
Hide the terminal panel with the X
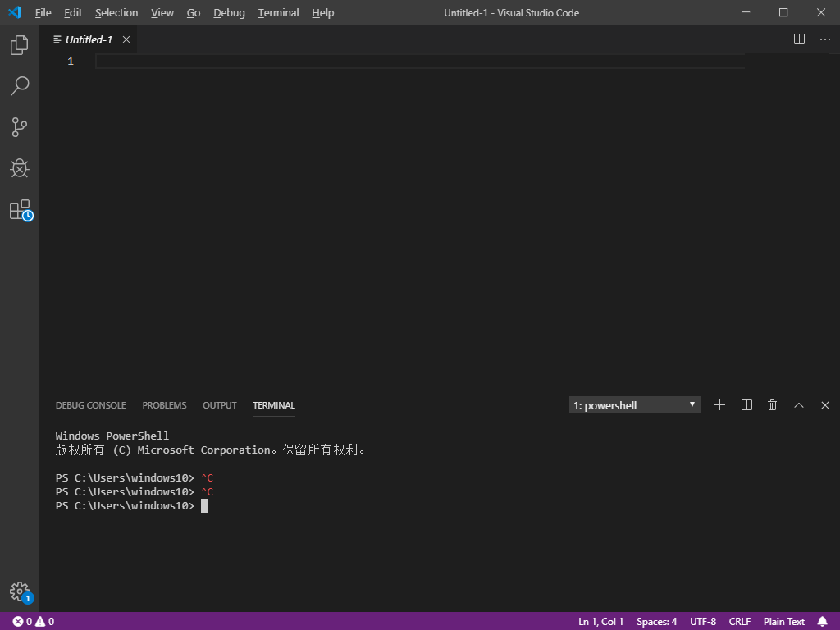pyautogui.click(x=824, y=404)
